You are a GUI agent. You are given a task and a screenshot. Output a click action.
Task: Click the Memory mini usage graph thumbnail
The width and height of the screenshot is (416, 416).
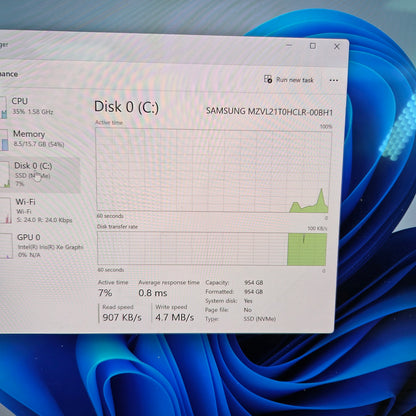click(x=4, y=140)
